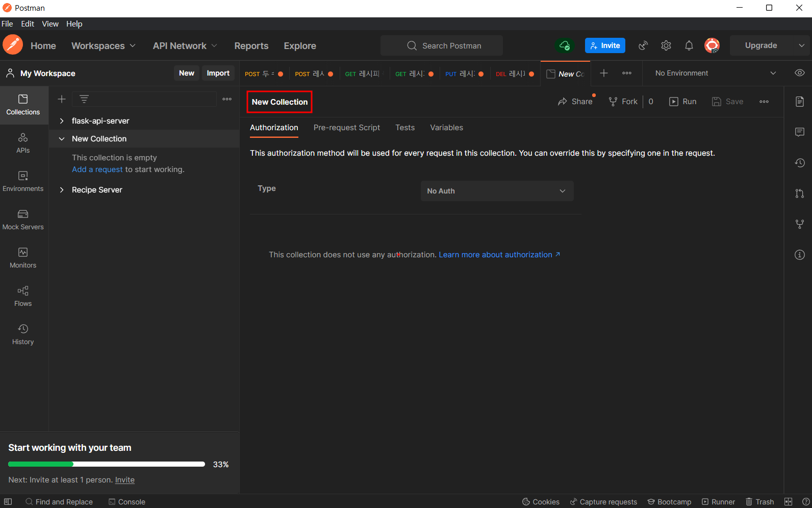Open the Help menu
The image size is (812, 508).
pyautogui.click(x=74, y=24)
